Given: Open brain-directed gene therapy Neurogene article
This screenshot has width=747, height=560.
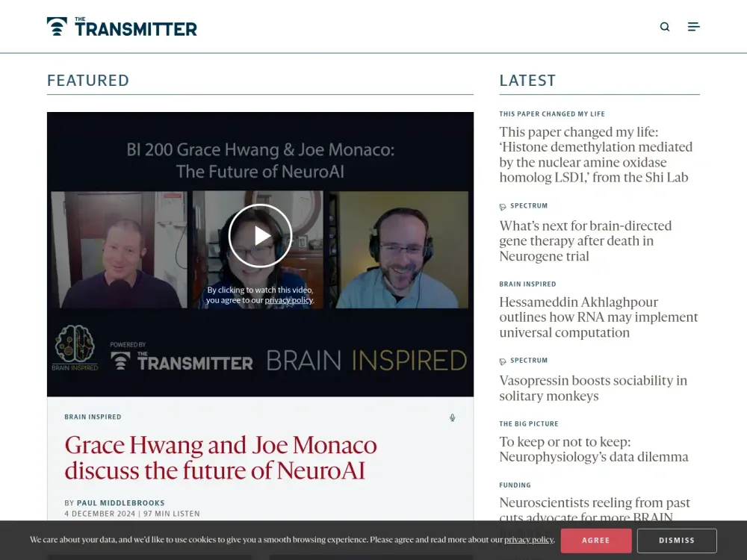Looking at the screenshot, I should pos(585,240).
